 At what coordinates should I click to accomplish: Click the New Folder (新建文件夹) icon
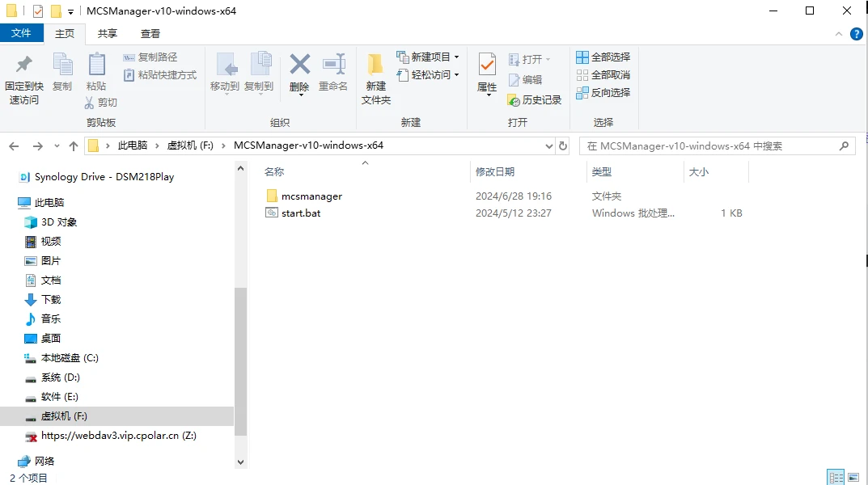[x=375, y=79]
